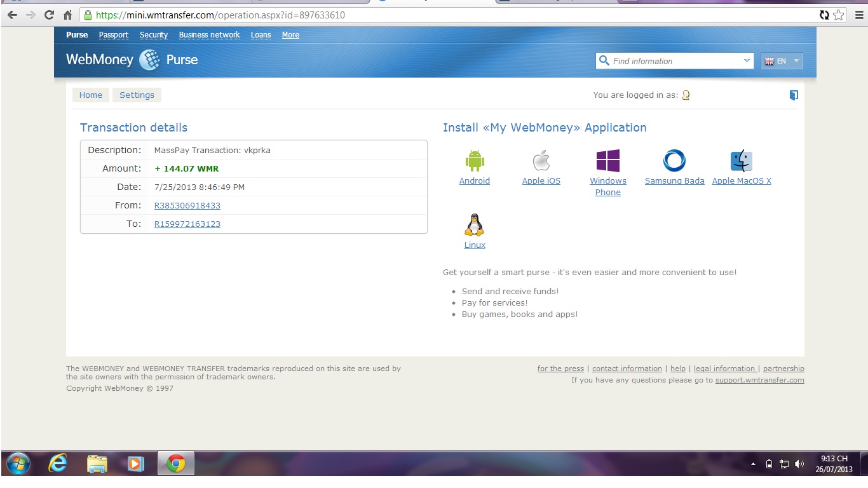868x488 pixels.
Task: Open the Apple MacOS X Finder icon
Action: pyautogui.click(x=742, y=161)
